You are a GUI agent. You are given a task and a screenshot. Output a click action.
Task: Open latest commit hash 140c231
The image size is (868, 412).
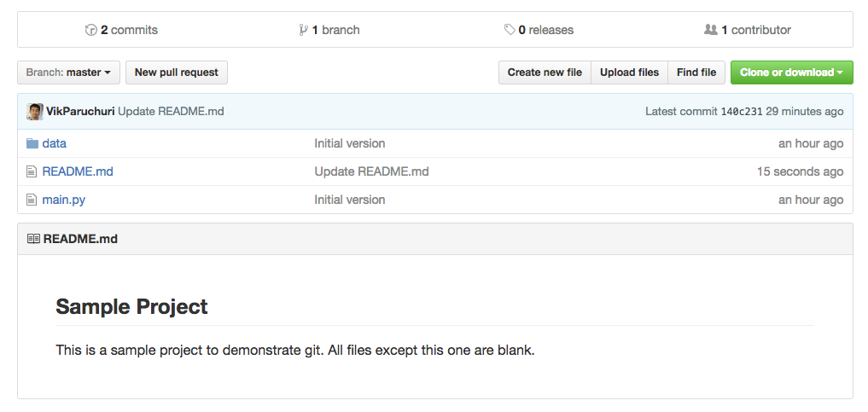[741, 112]
